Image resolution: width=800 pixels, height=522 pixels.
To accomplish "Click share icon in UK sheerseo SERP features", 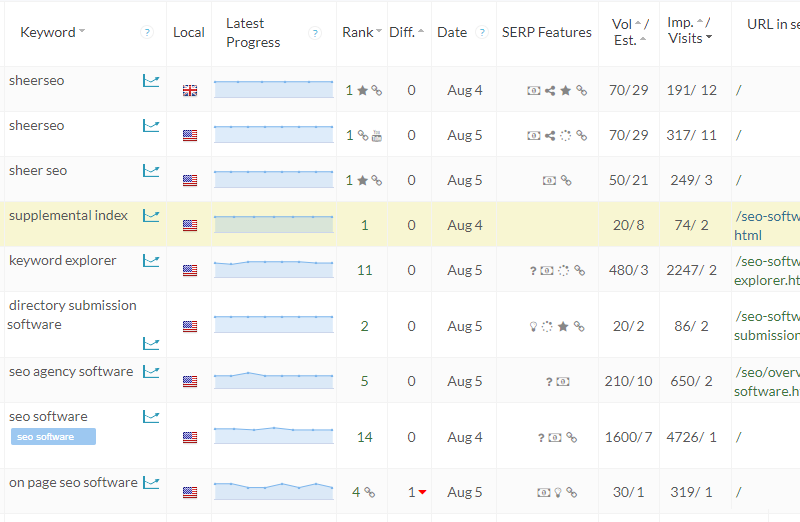I will 550,91.
